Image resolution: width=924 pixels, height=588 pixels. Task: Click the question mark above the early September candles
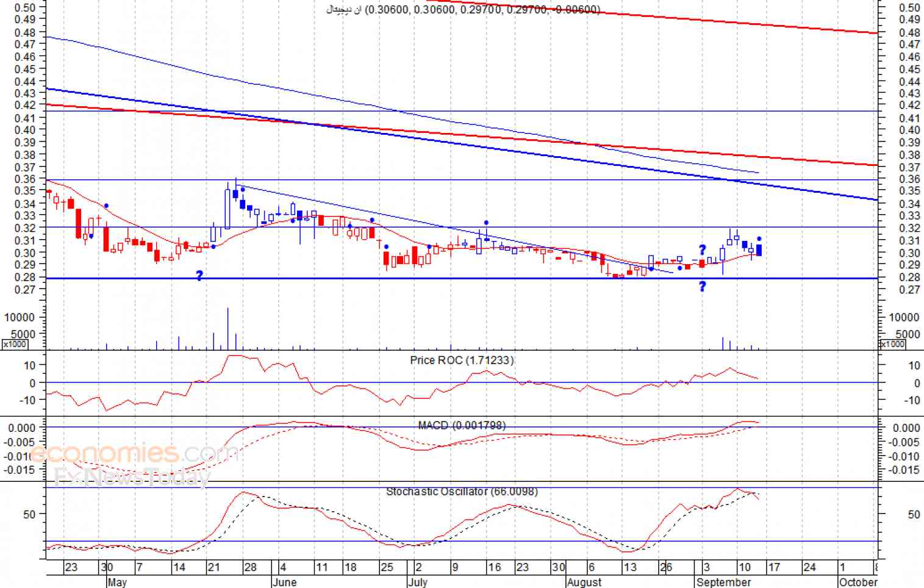click(x=702, y=250)
